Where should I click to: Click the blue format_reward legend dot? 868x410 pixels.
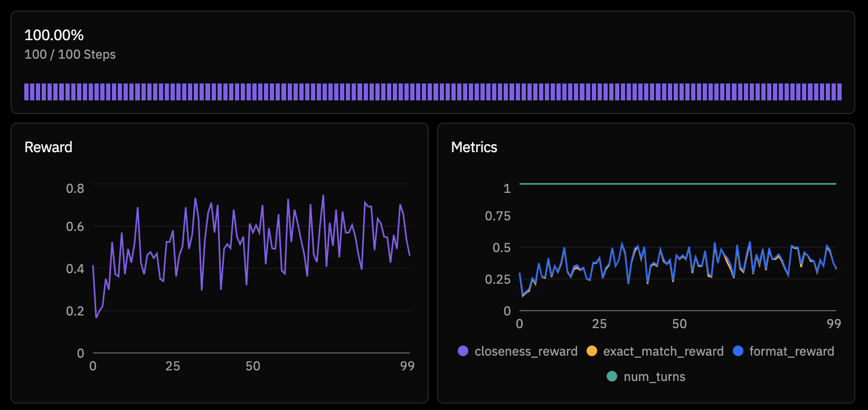pyautogui.click(x=738, y=351)
